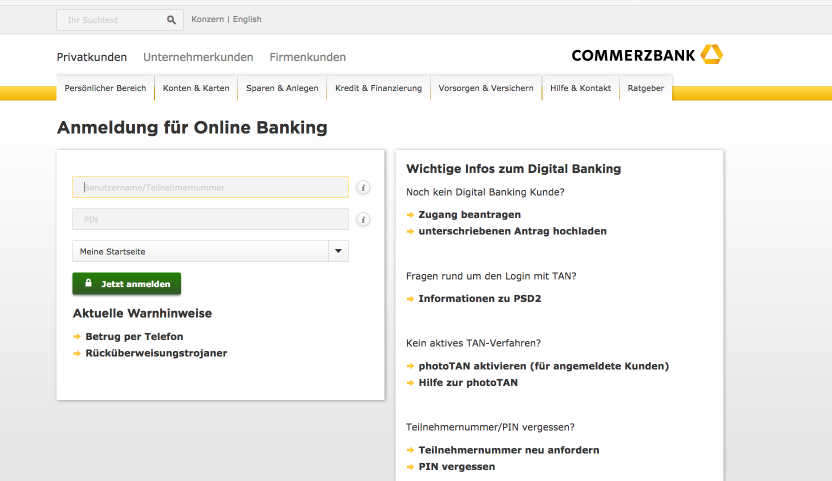The image size is (832, 481).
Task: Click the search magnifier icon
Action: pyautogui.click(x=171, y=20)
